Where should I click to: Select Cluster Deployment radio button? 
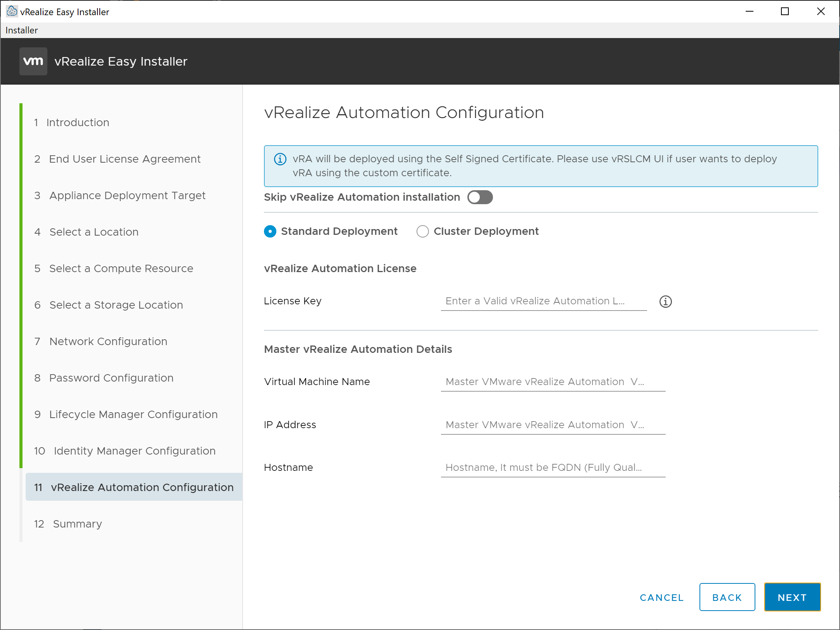pyautogui.click(x=423, y=231)
